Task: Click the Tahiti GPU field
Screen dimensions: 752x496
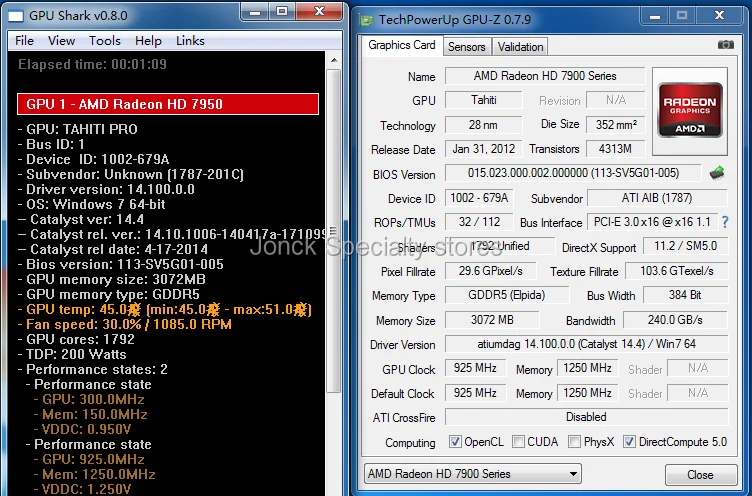Action: (483, 100)
